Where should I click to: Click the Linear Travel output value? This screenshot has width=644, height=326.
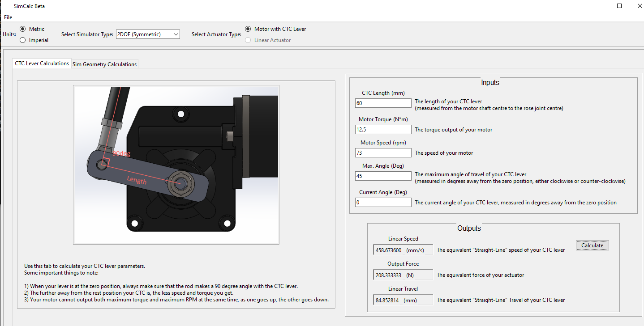click(x=403, y=300)
